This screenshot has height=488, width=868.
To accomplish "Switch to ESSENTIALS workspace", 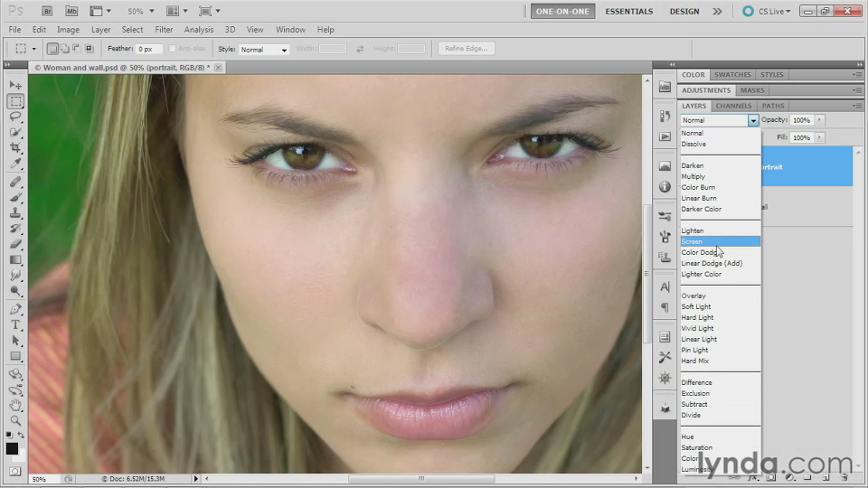I will (x=629, y=11).
